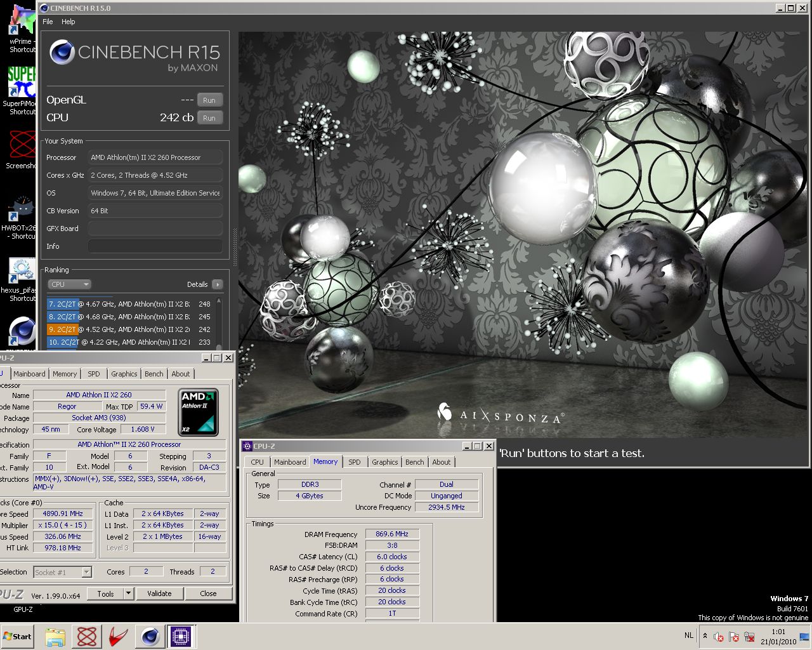
Task: Run the CPU benchmark
Action: point(209,118)
